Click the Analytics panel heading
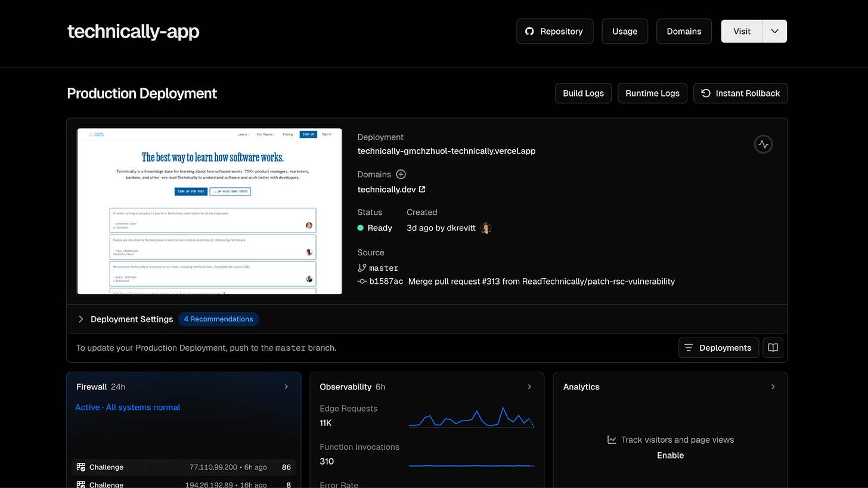Viewport: 868px width, 488px height. click(x=581, y=387)
